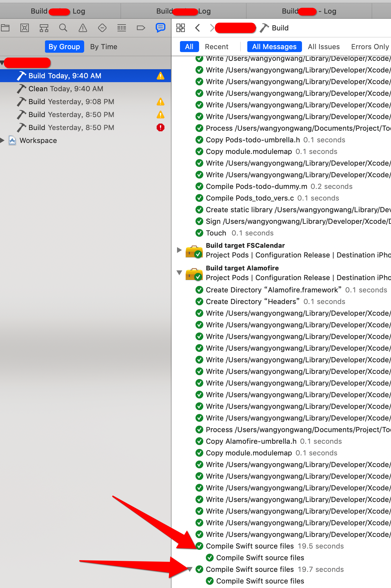
Task: Click hammer icon beside Clean Today 9:40 AM
Action: pos(21,89)
